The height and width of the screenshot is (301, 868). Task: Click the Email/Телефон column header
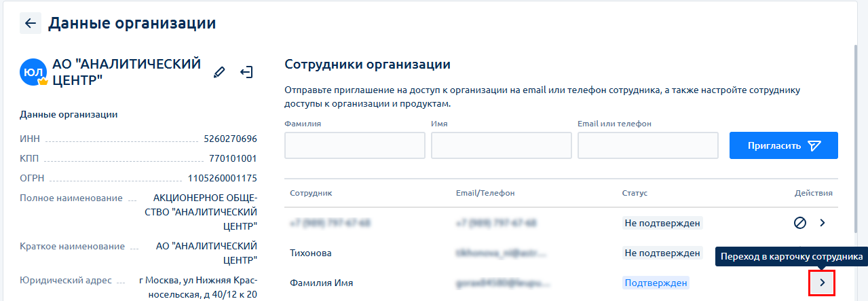485,193
